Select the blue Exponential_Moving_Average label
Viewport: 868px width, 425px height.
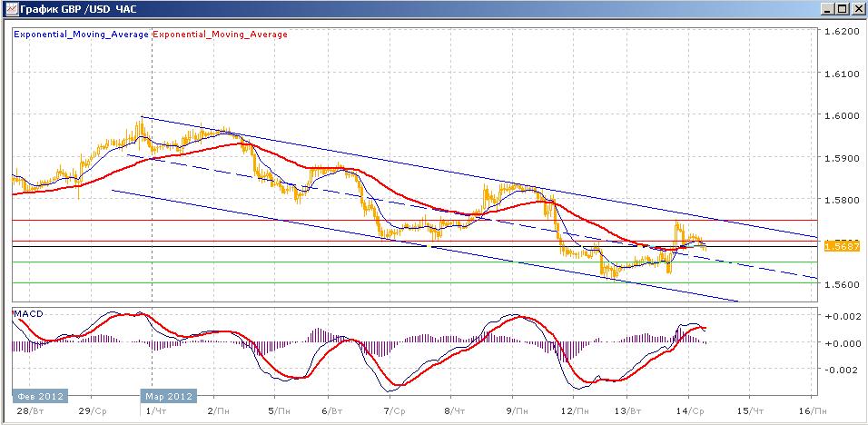(x=82, y=35)
